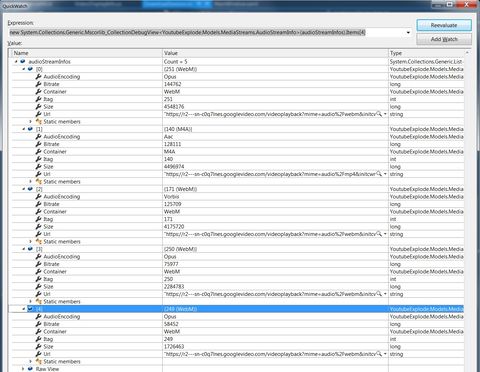Collapse the selected [4] item node
This screenshot has width=480, height=372.
pyautogui.click(x=23, y=309)
